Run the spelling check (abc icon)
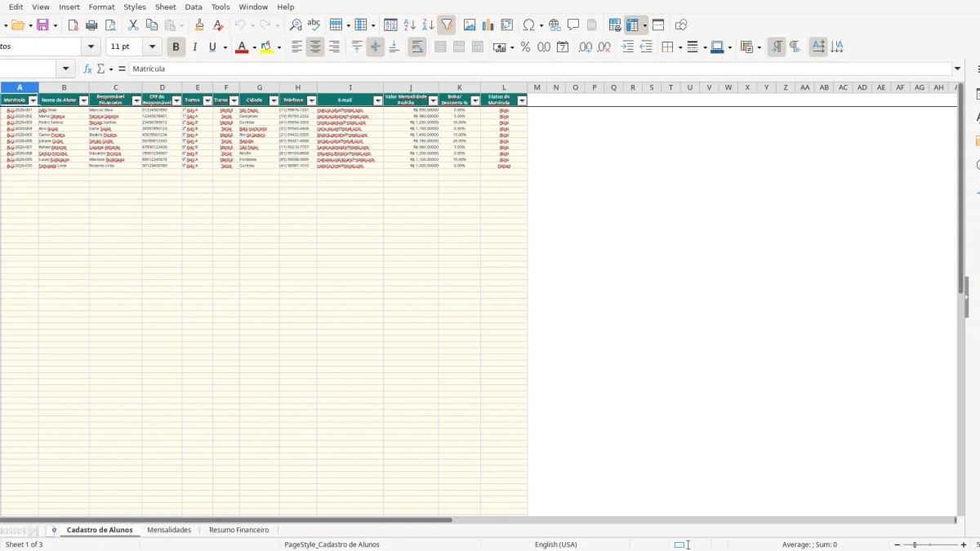Screen dimensions: 980x551 click(314, 25)
